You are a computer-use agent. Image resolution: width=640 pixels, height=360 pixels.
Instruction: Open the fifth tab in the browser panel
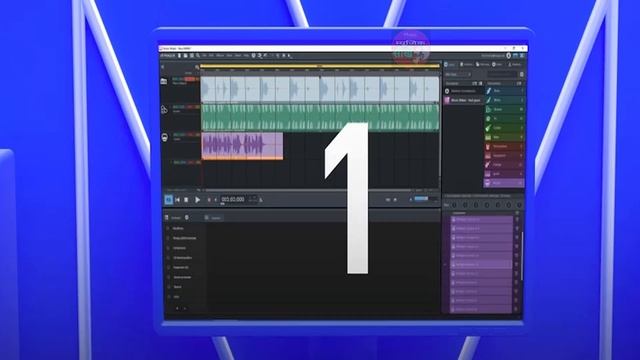coord(514,64)
